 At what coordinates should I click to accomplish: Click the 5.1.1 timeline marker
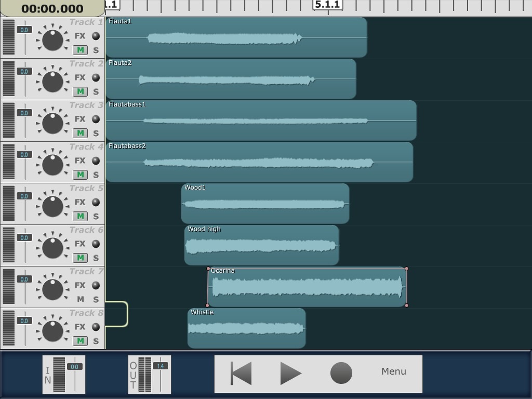[x=327, y=5]
